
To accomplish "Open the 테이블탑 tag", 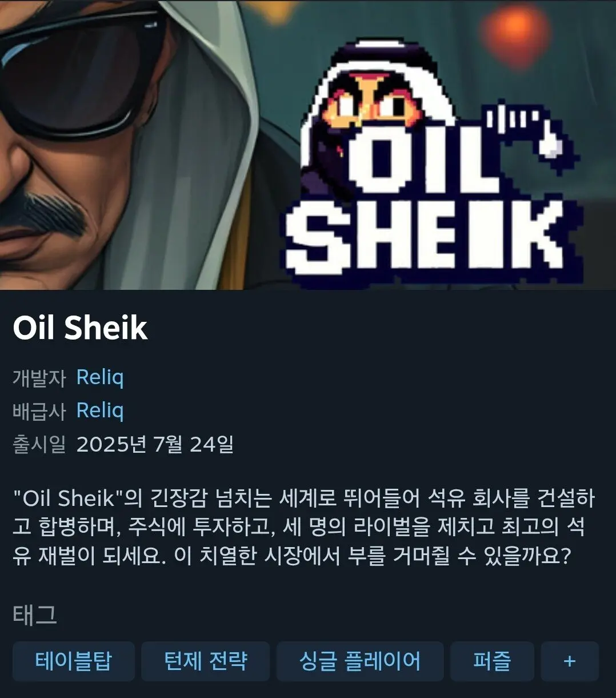I will click(74, 661).
